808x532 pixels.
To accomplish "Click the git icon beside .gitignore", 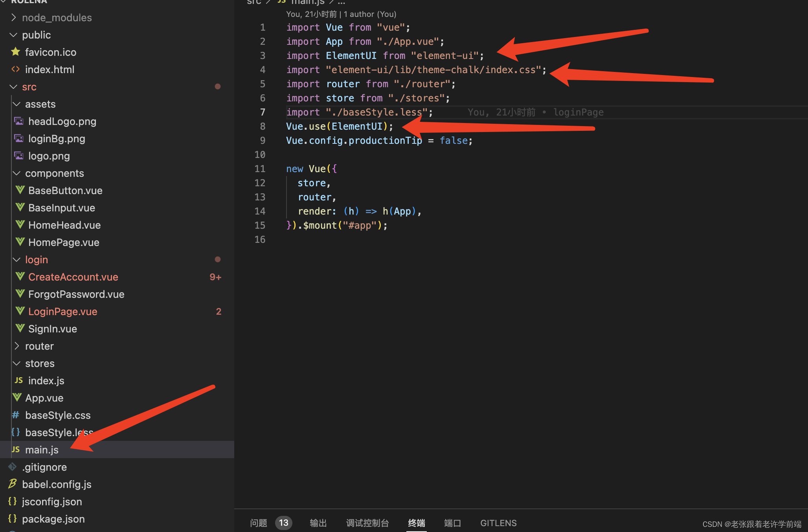I will pos(13,467).
